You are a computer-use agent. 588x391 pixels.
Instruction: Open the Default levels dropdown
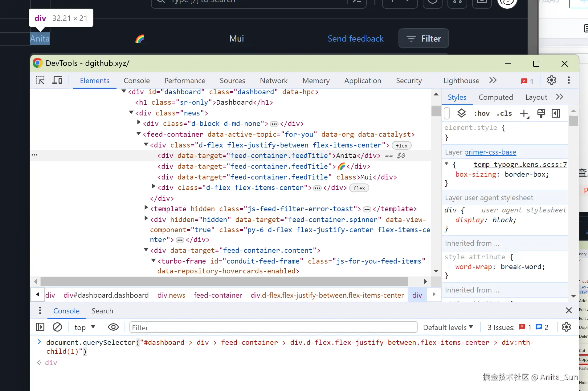[448, 327]
